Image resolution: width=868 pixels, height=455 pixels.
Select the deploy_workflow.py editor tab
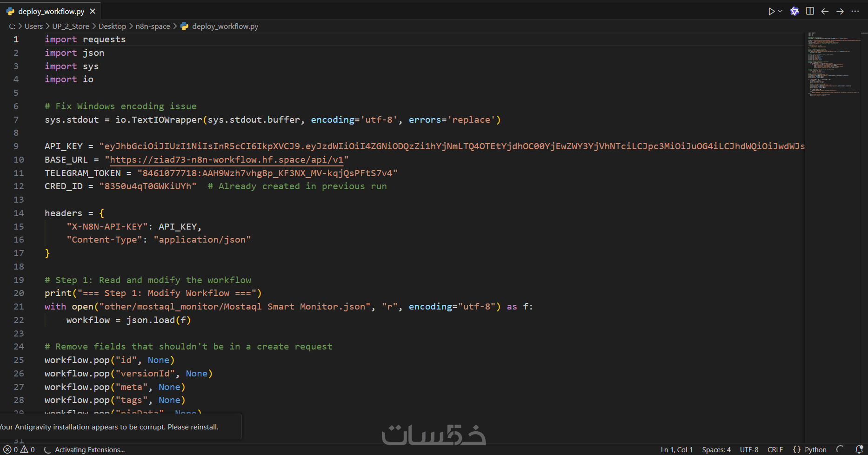coord(51,11)
